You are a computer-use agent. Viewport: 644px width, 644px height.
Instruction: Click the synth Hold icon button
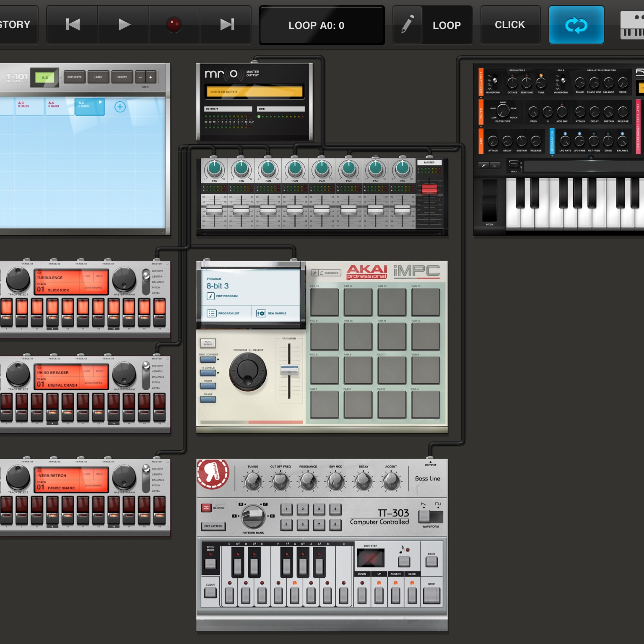pos(514,164)
